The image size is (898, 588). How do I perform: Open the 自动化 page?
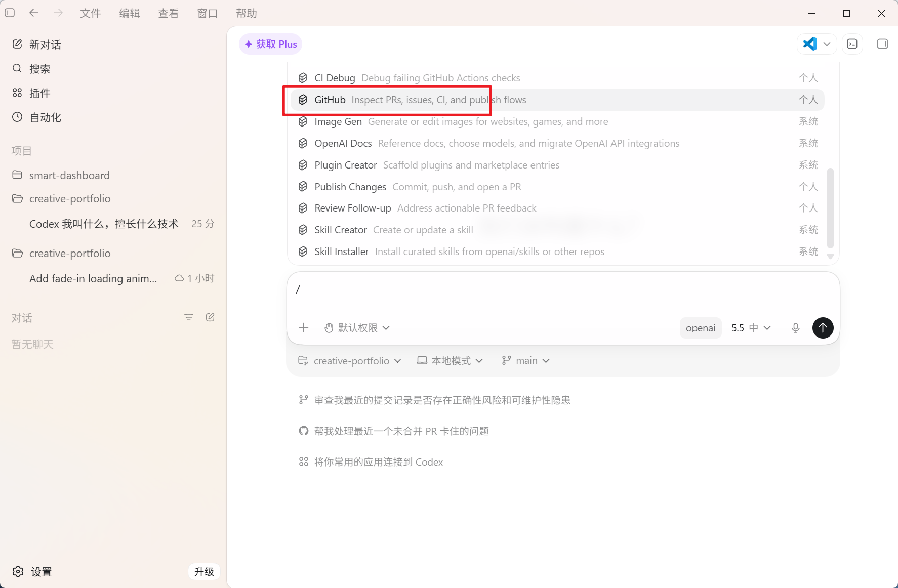click(x=113, y=117)
